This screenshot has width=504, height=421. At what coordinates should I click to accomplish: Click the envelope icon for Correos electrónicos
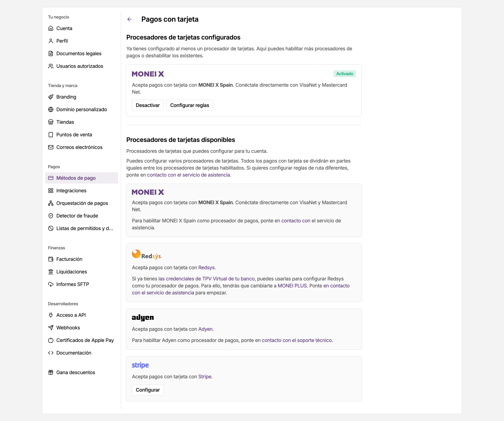[x=51, y=147]
